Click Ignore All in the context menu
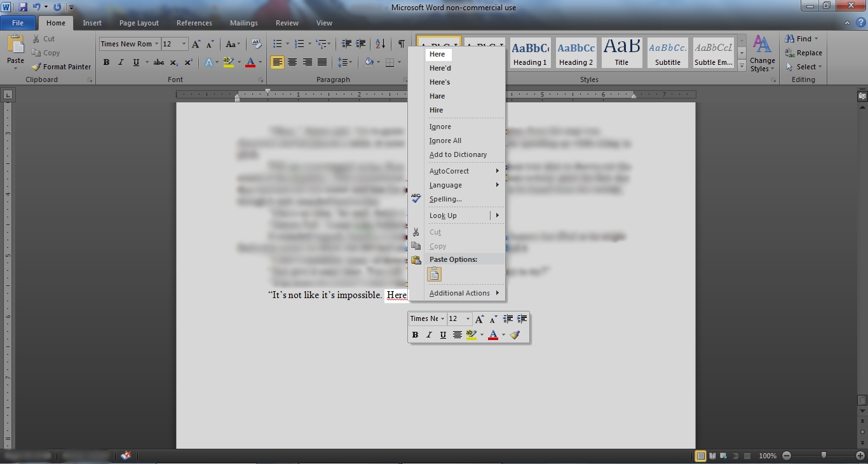 445,140
